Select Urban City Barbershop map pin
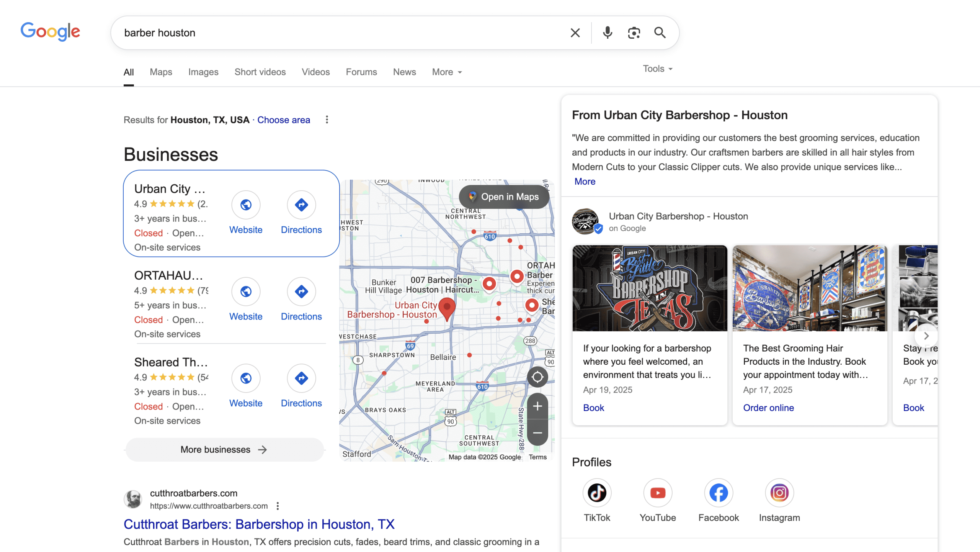 (447, 309)
